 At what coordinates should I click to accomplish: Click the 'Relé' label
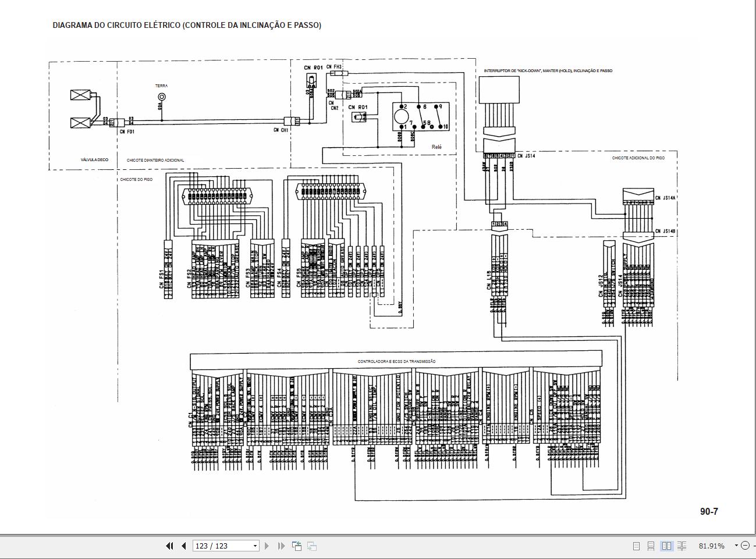point(436,147)
